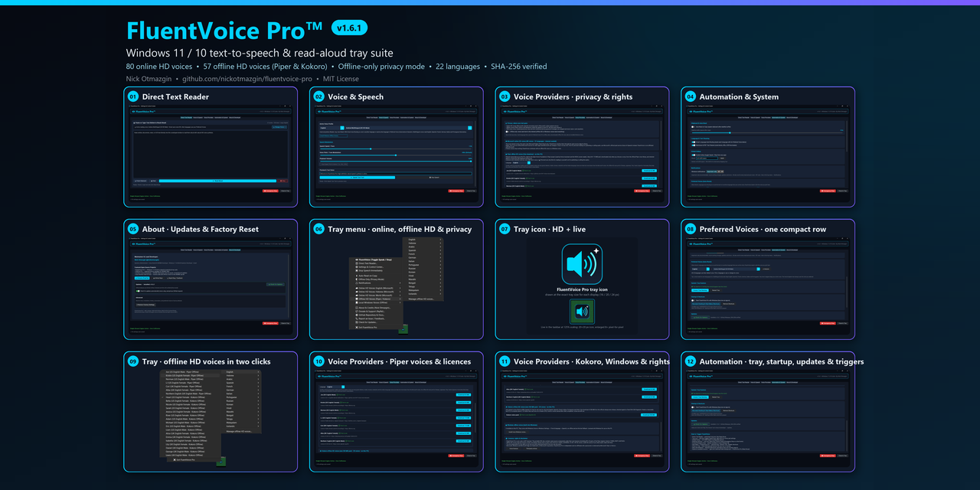Click the test text input field in panel 02
Viewport: 980px width, 490px height.
396,174
